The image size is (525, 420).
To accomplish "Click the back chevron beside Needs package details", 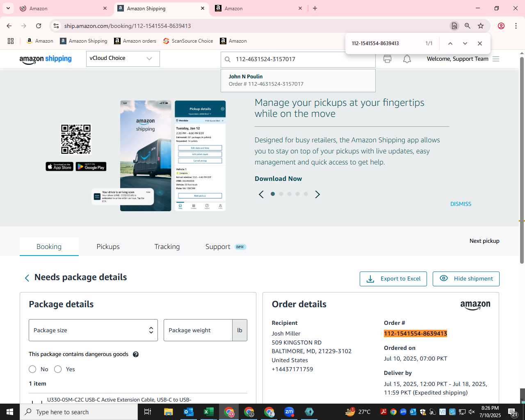I will pyautogui.click(x=27, y=278).
